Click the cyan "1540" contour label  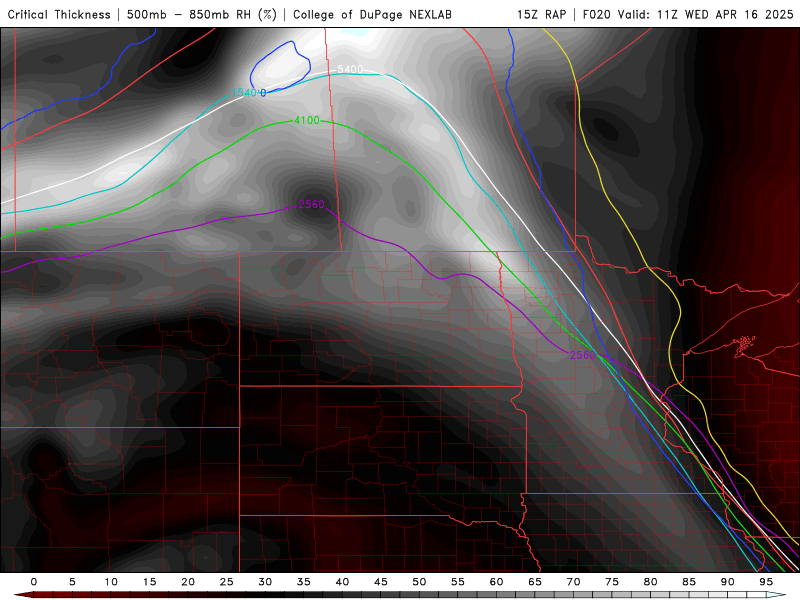(244, 92)
